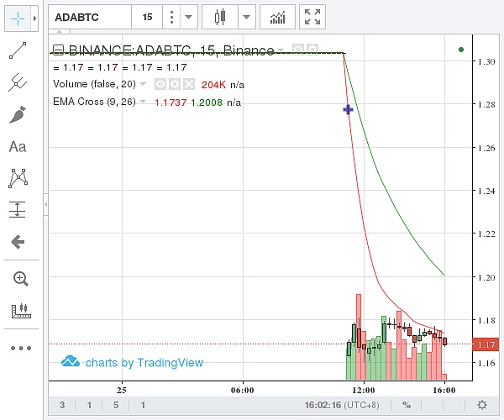The width and height of the screenshot is (504, 420).
Task: Click the 1.30 price axis label
Action: (x=486, y=61)
